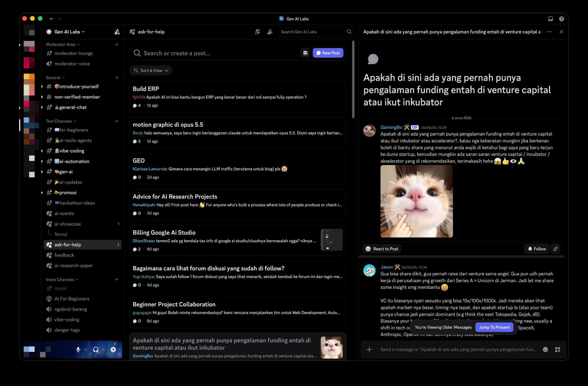Screen dimensions: 588x386
Task: Open the Gen AI Labs server dropdown
Action: coord(69,32)
